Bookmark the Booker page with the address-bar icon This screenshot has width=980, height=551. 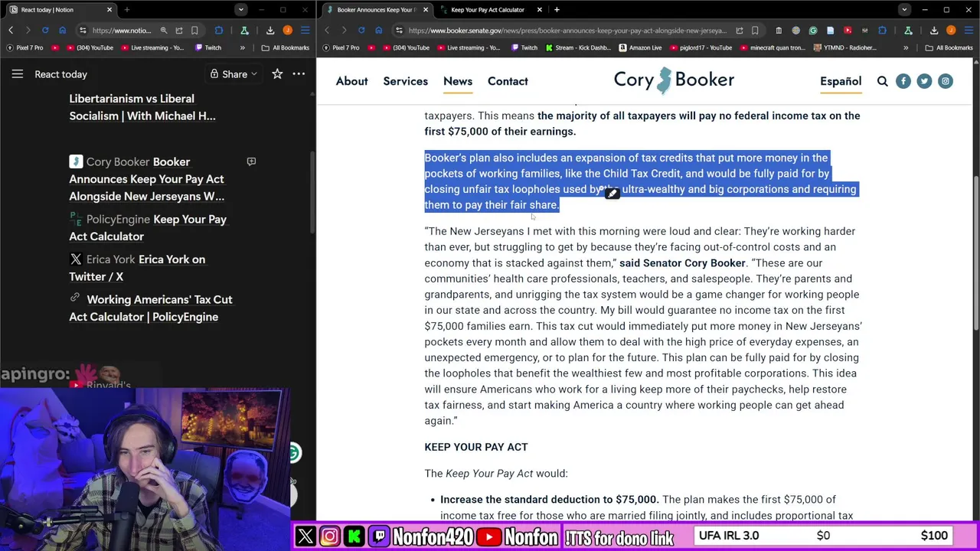(x=755, y=31)
